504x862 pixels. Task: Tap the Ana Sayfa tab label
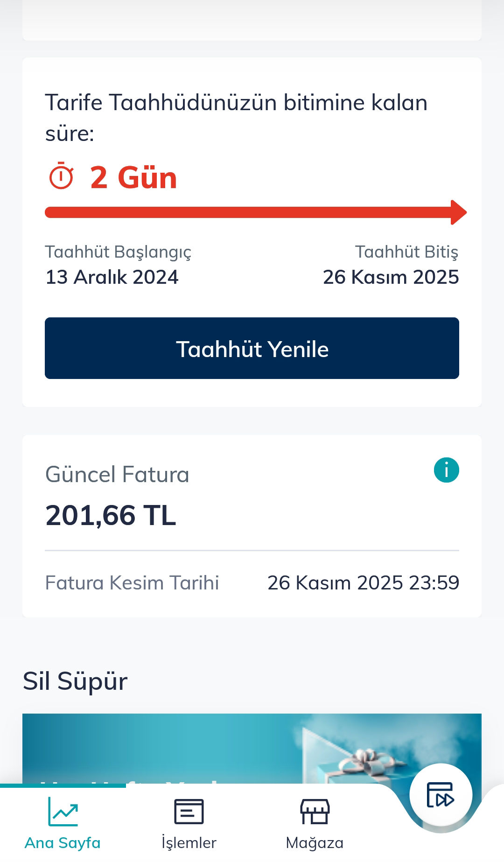click(x=63, y=843)
